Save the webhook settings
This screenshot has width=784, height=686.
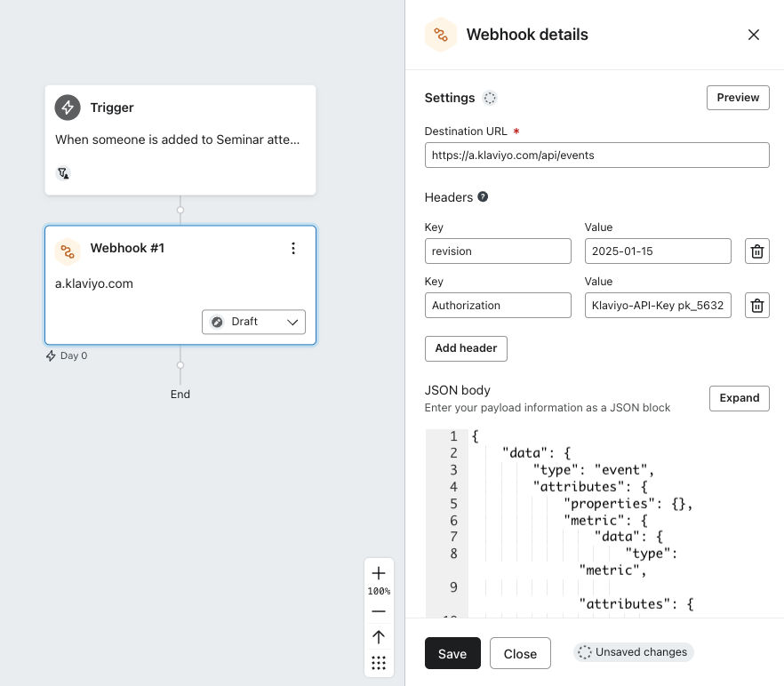click(x=452, y=653)
